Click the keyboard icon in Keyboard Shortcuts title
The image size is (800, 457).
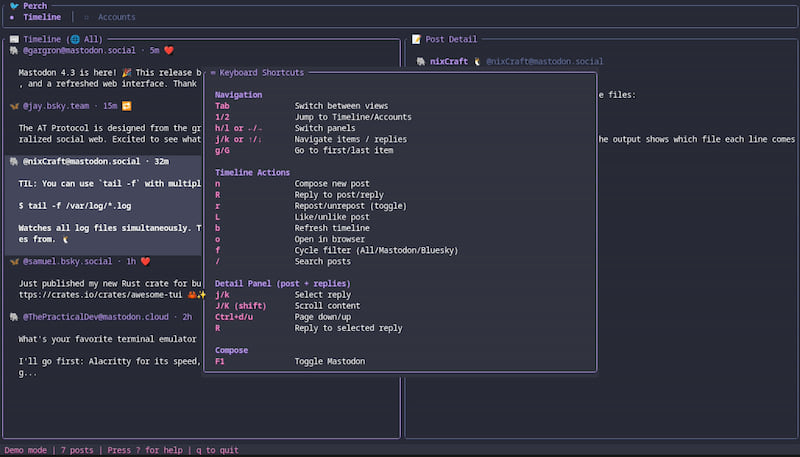click(213, 73)
